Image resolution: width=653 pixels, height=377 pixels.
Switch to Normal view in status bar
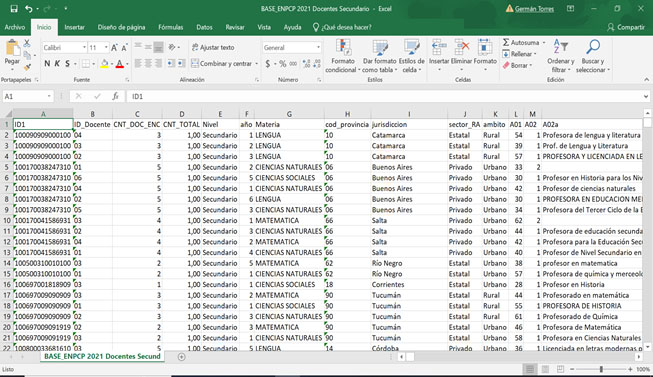(530, 369)
